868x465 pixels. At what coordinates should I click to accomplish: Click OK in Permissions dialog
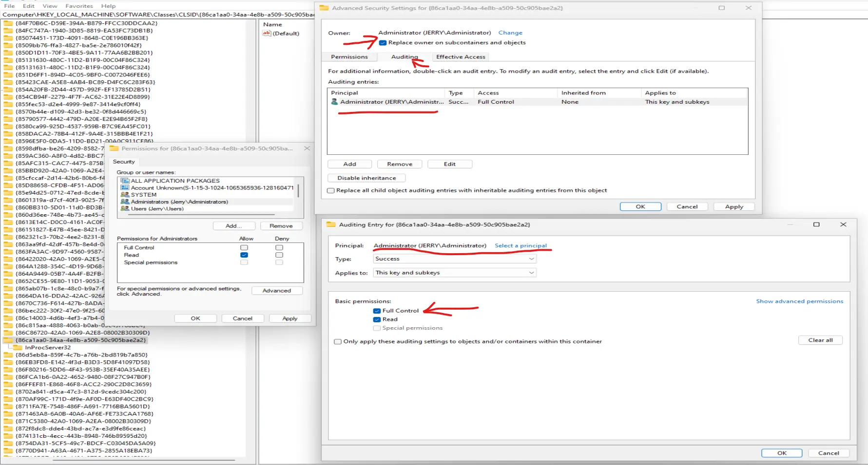click(x=195, y=318)
